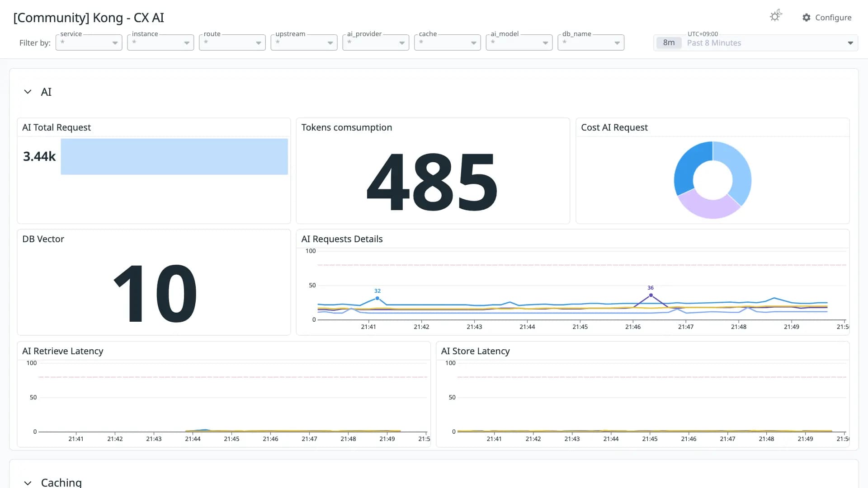868x488 pixels.
Task: Open dashboard Configure settings
Action: click(x=827, y=17)
